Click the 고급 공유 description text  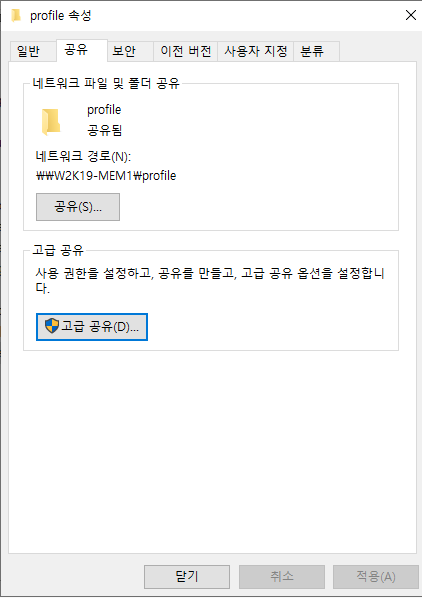pos(210,281)
